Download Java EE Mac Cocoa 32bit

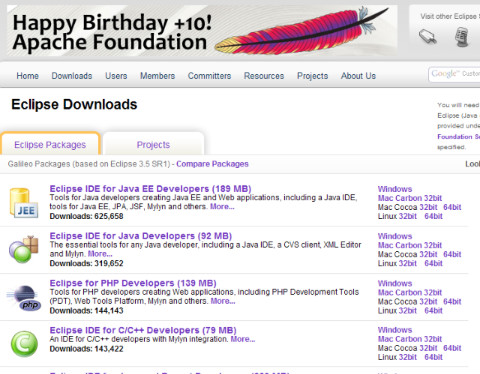(428, 207)
